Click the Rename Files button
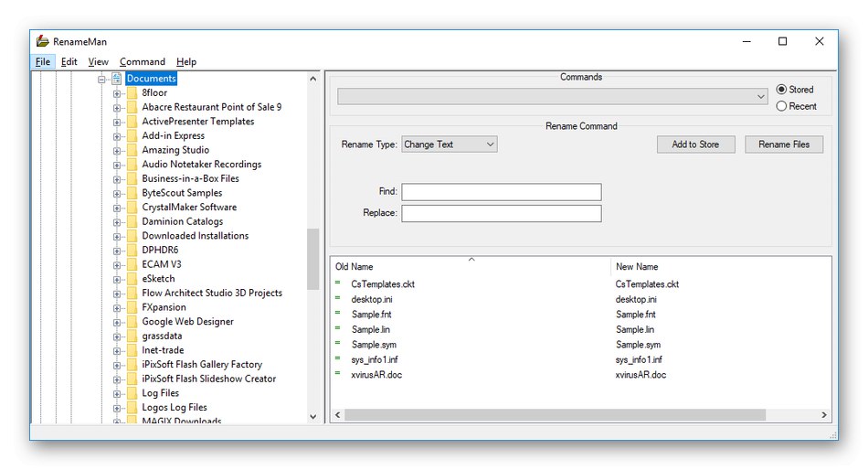The height and width of the screenshot is (470, 868). coord(784,144)
